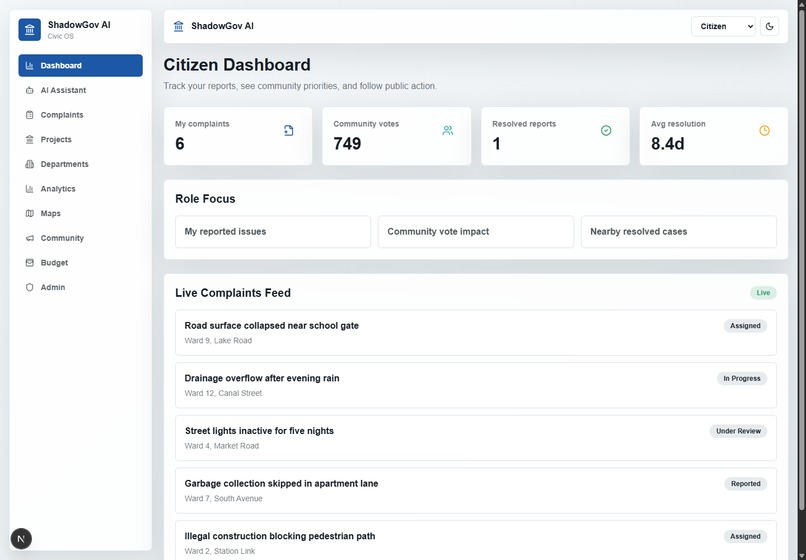806x560 pixels.
Task: Select the Community vote impact card
Action: [x=476, y=231]
